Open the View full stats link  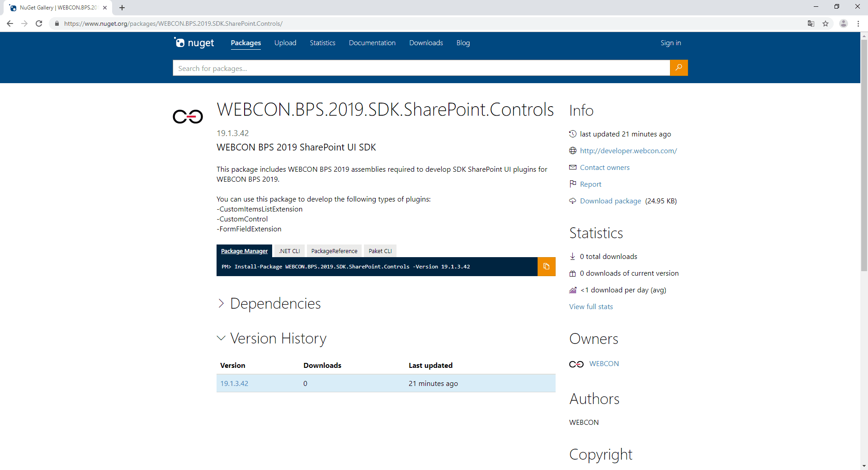coord(591,307)
